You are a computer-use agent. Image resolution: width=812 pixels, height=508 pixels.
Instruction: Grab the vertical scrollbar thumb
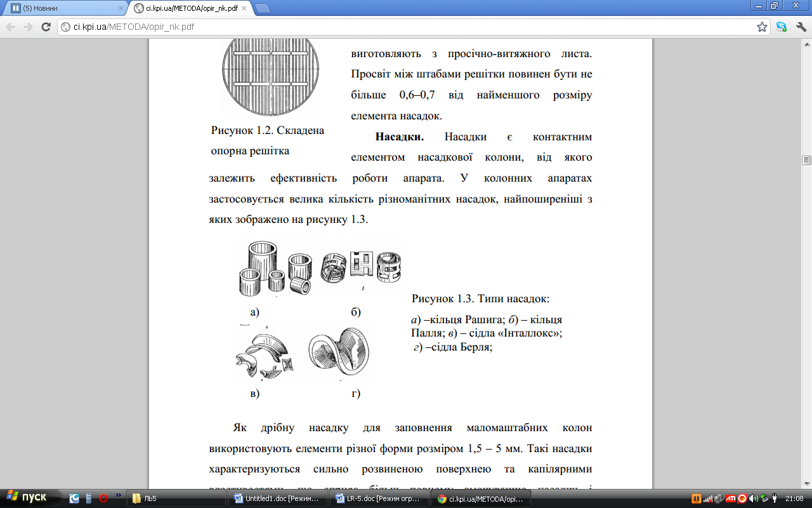tap(806, 159)
